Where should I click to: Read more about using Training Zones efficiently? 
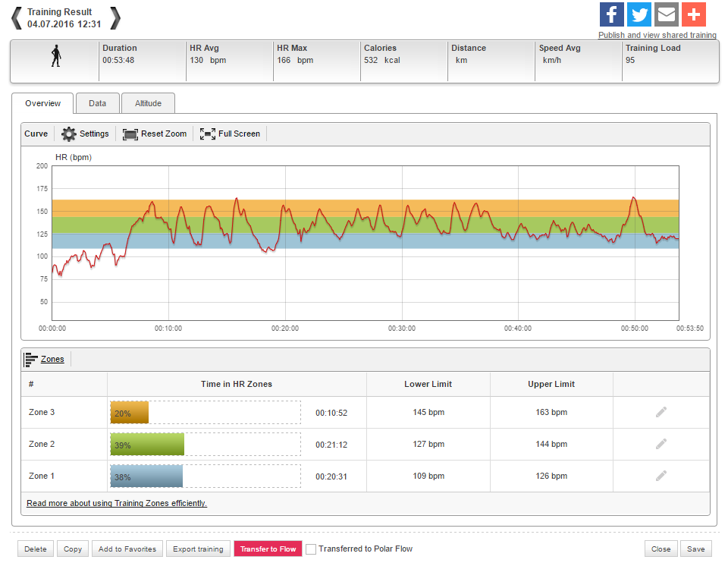[x=117, y=503]
